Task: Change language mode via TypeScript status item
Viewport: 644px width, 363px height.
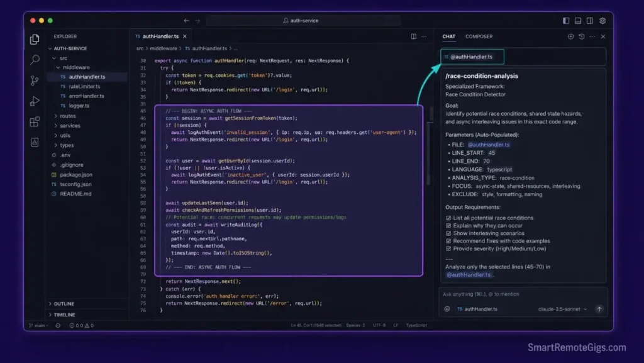Action: (x=416, y=326)
